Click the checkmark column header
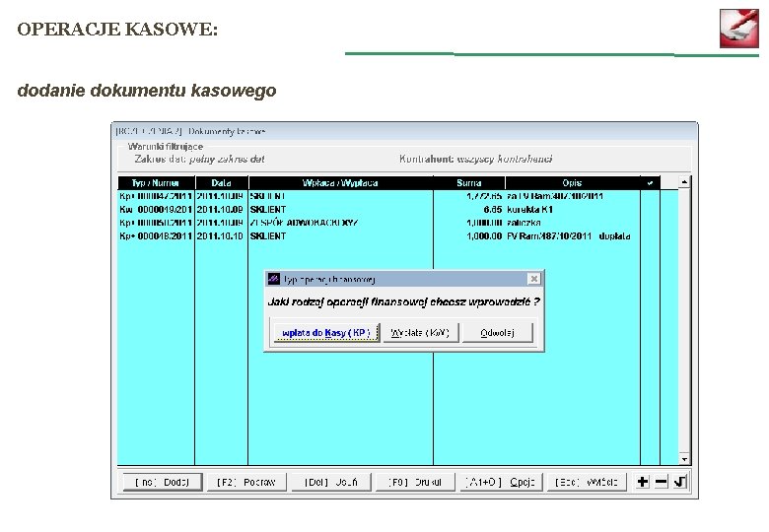This screenshot has height=532, width=769. pyautogui.click(x=650, y=182)
